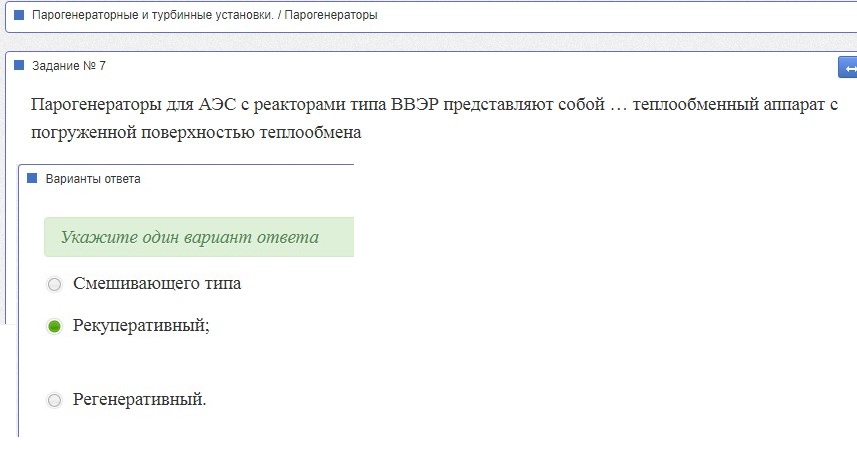Screen dimensions: 857x449
Task: Click the blue square icon beside the breadcrumb
Action: tap(19, 15)
